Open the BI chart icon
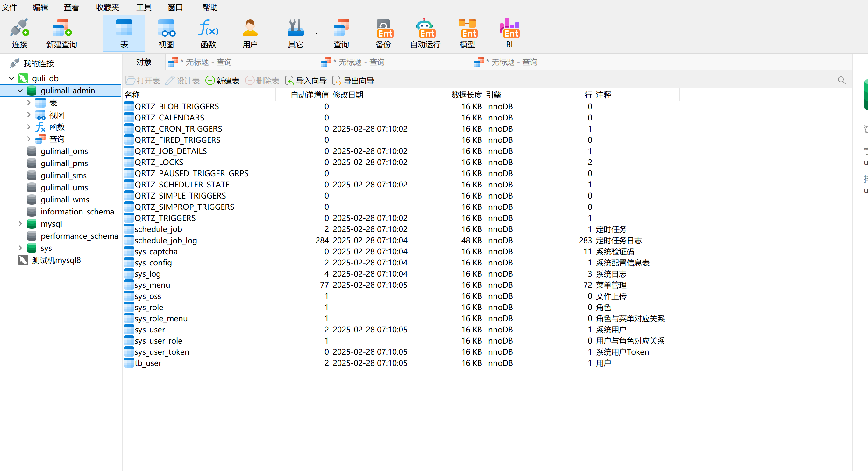This screenshot has height=471, width=868. (x=509, y=28)
